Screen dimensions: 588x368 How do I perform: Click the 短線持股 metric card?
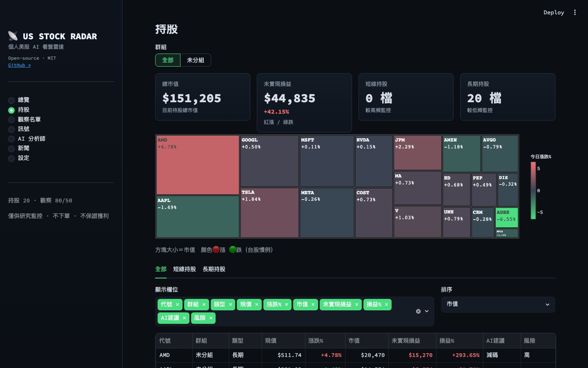[x=406, y=97]
